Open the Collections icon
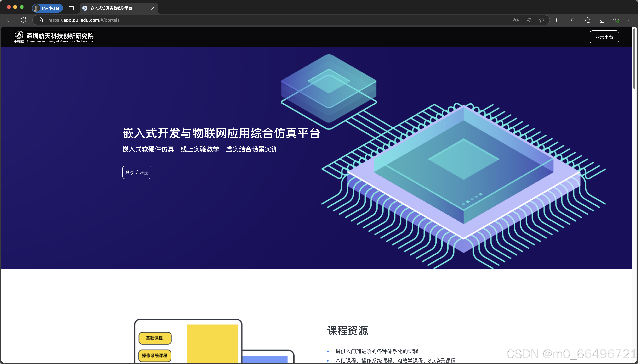 (x=587, y=20)
